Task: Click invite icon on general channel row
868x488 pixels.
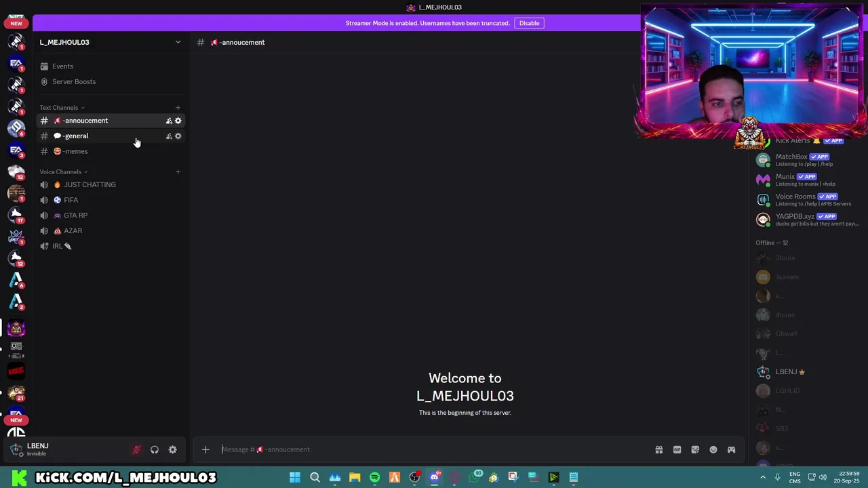Action: [169, 136]
